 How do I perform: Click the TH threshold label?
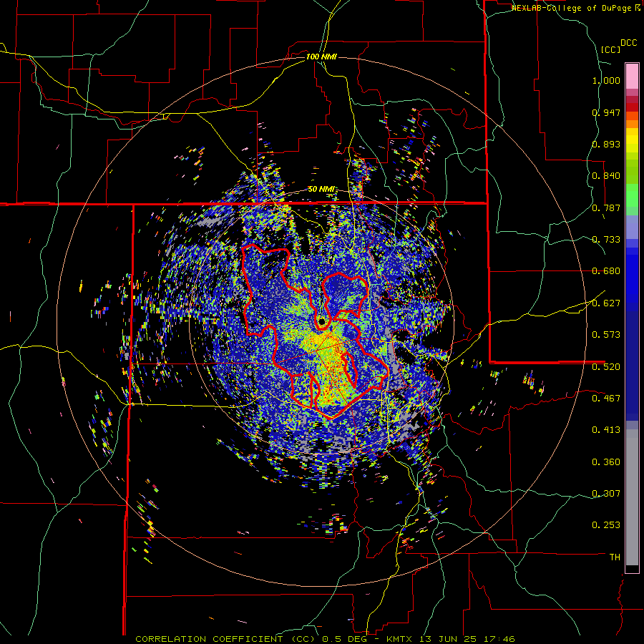(x=615, y=557)
